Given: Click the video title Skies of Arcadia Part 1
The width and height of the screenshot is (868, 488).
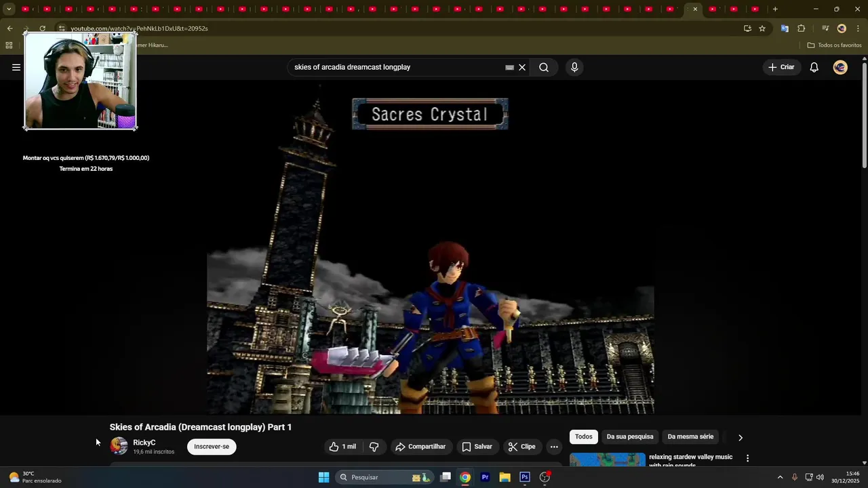Looking at the screenshot, I should pos(201,427).
